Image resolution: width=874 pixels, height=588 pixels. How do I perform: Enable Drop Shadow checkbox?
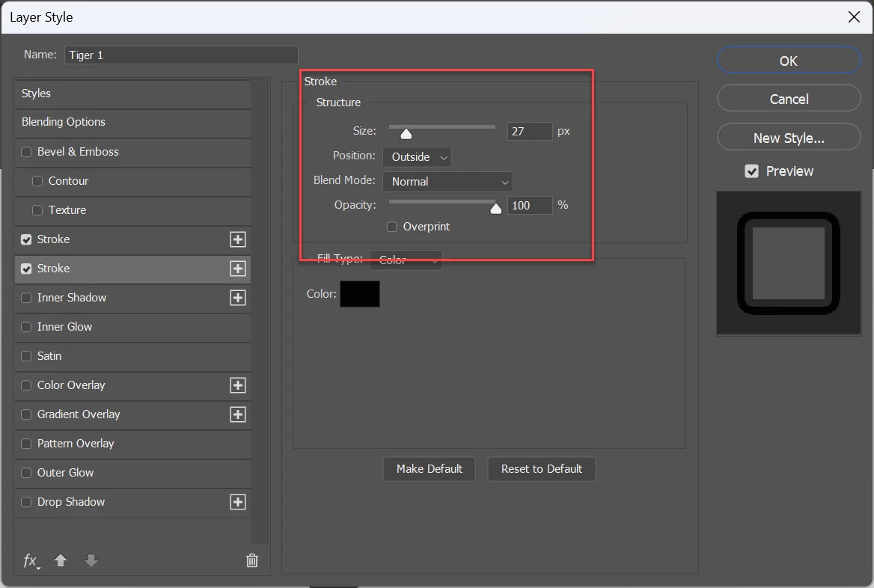coord(26,502)
